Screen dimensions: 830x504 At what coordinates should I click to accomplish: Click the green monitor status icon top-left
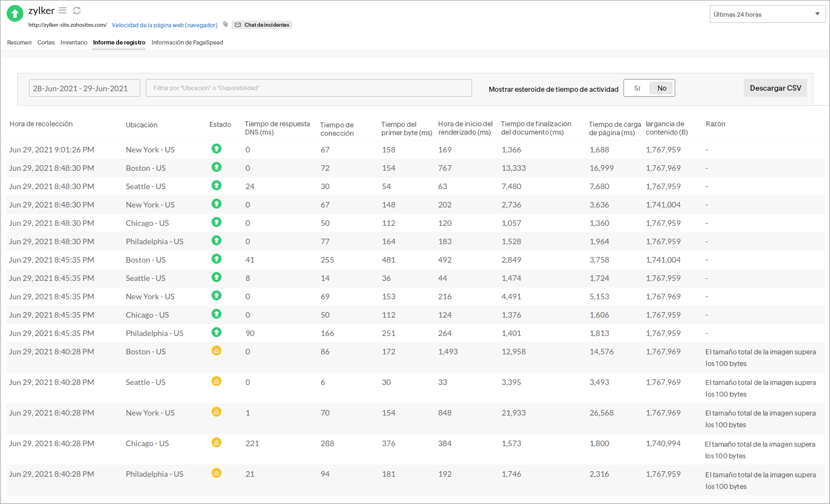tap(14, 13)
